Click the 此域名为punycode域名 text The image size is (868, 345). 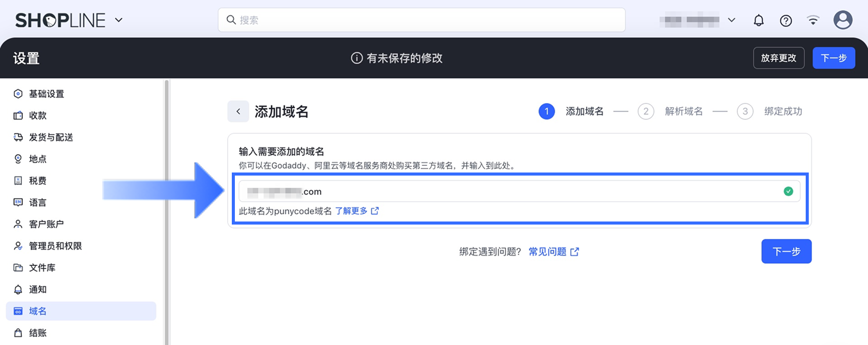[x=285, y=211]
